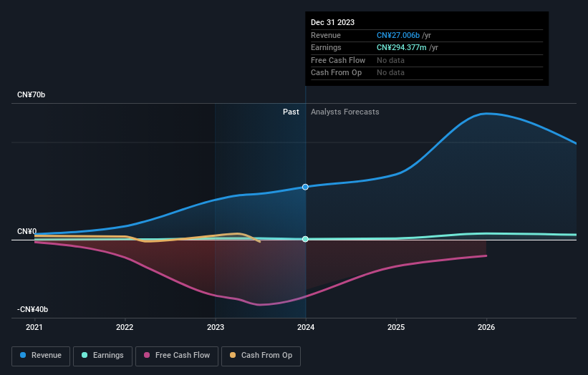The width and height of the screenshot is (588, 375).
Task: Toggle the Earnings legend series
Action: click(102, 356)
